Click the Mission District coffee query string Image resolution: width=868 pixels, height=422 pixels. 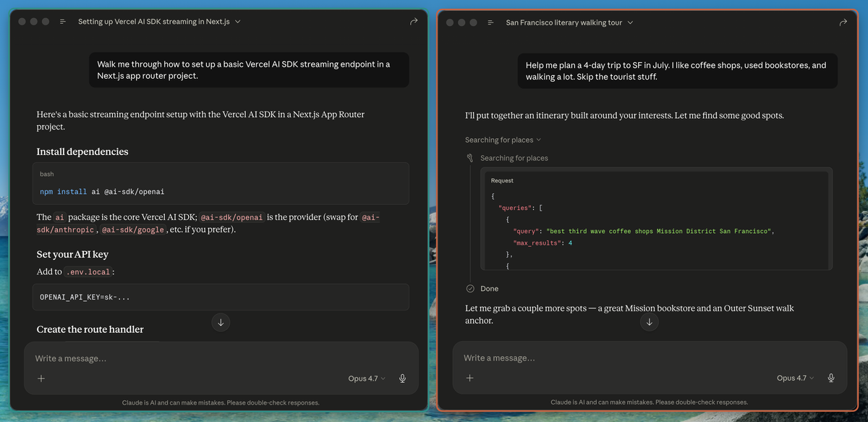[660, 231]
